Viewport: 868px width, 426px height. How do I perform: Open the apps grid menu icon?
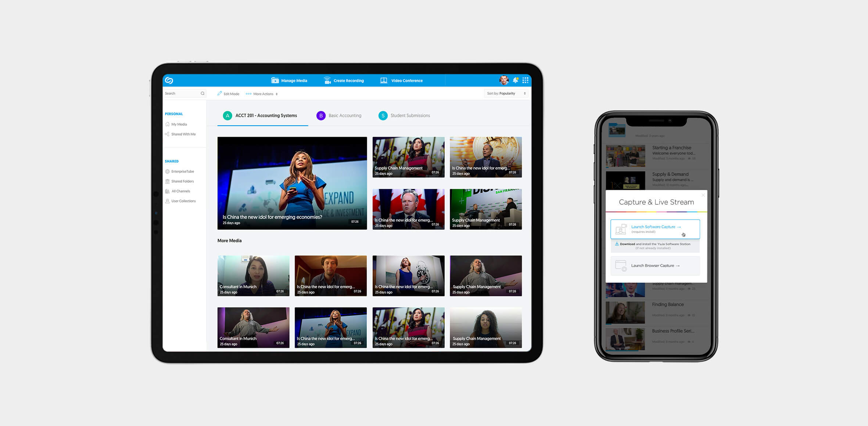coord(525,80)
